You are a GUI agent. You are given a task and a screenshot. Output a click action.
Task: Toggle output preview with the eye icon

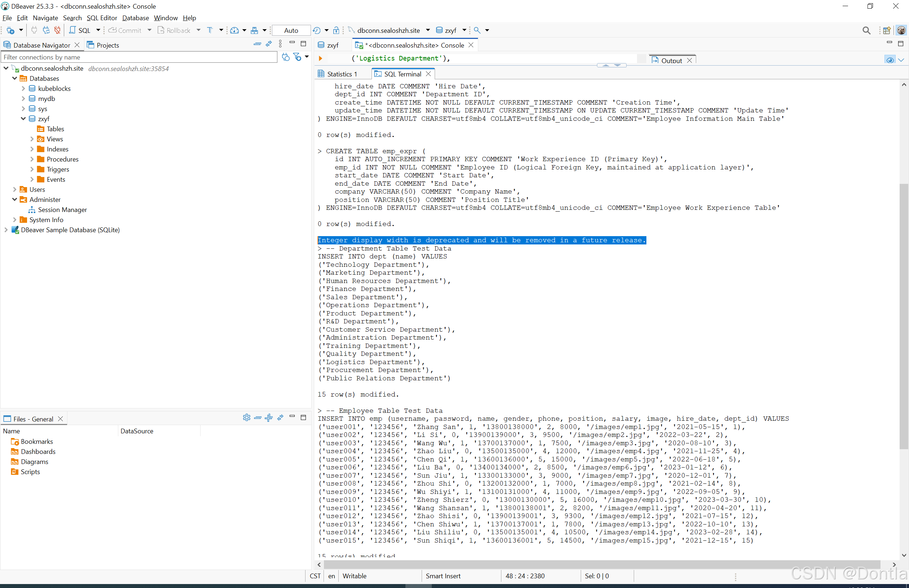click(890, 59)
